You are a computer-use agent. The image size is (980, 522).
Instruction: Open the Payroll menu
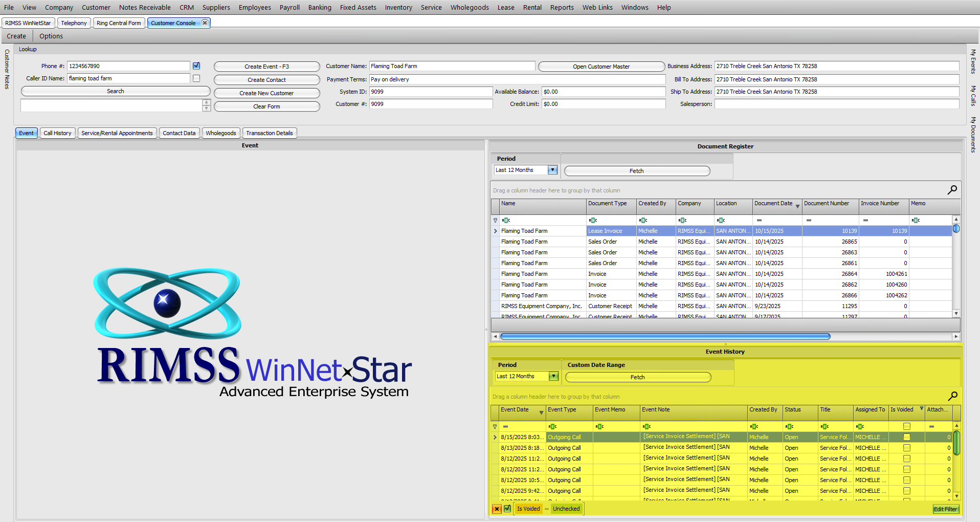coord(289,7)
